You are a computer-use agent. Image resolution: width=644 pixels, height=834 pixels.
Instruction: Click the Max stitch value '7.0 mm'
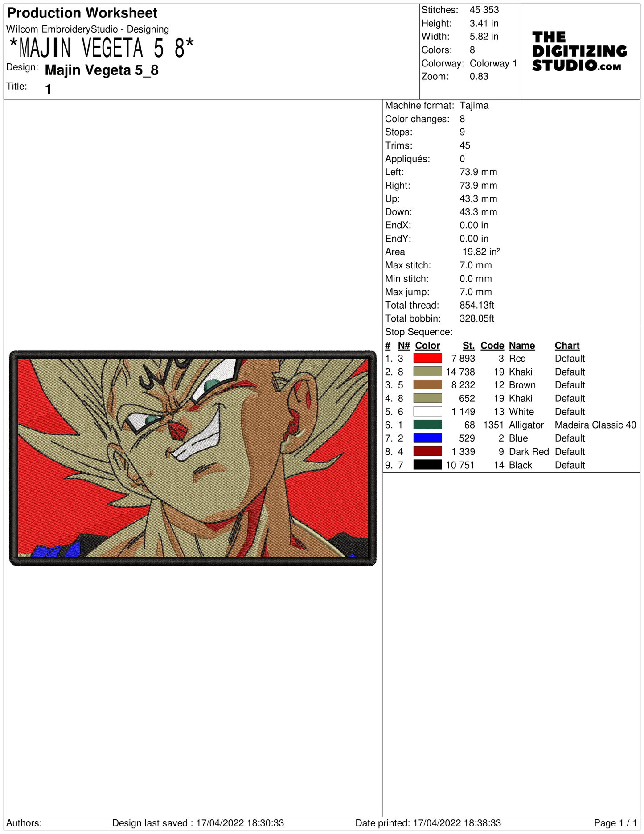pos(476,265)
